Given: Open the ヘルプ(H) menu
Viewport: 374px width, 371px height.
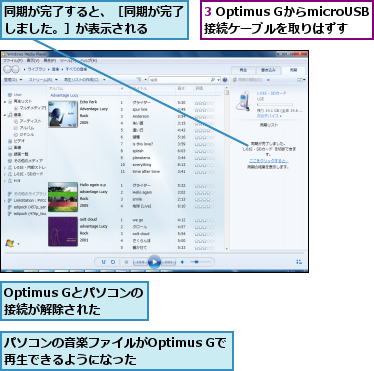Looking at the screenshot, I should [x=88, y=61].
